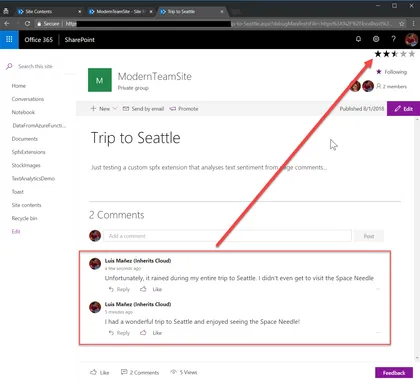Click the purple Edit page button

click(403, 109)
